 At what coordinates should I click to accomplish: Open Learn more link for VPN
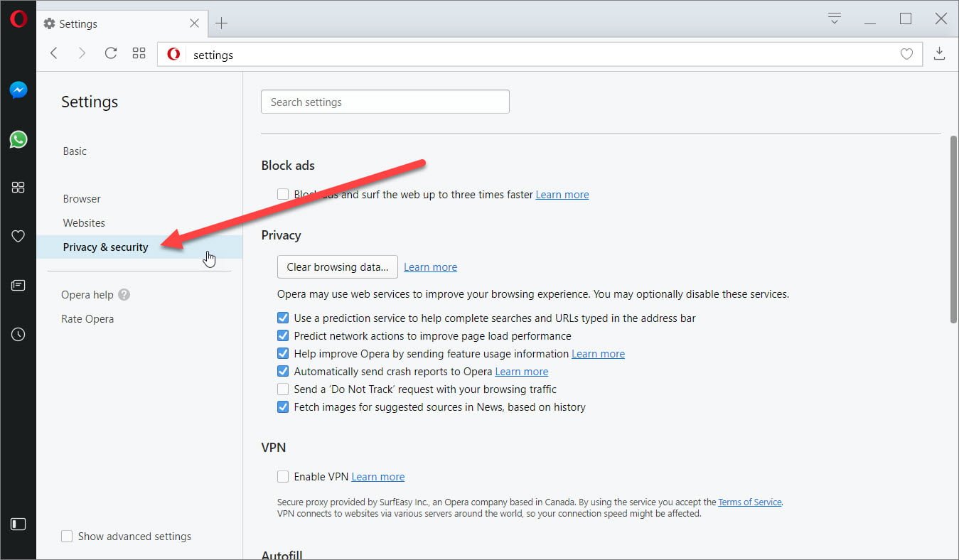pyautogui.click(x=378, y=477)
